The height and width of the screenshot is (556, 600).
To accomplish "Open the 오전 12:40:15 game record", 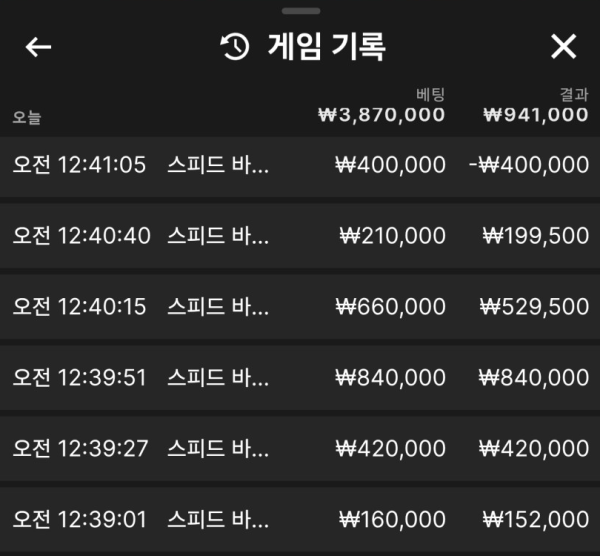I will pyautogui.click(x=300, y=307).
